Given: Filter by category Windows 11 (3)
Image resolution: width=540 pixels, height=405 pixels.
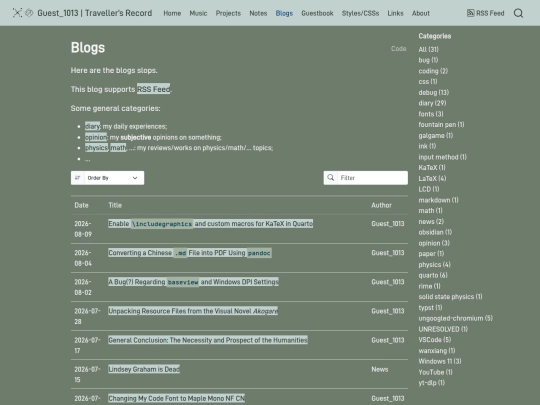Looking at the screenshot, I should (x=440, y=361).
